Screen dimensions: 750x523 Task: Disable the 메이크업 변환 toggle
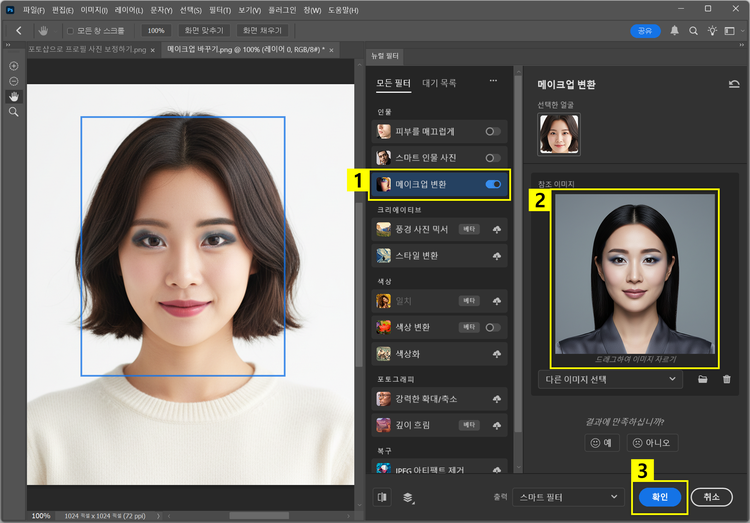pos(492,185)
